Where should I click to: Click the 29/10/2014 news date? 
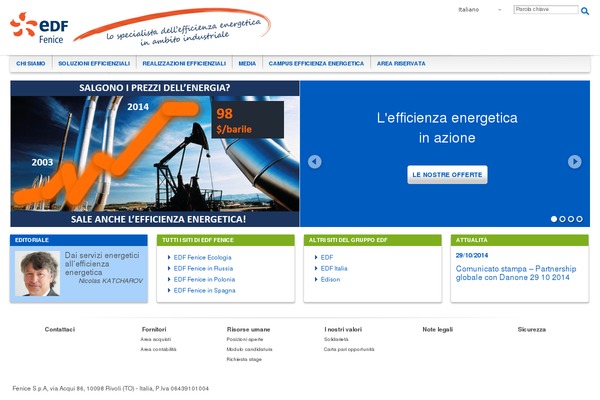(x=472, y=255)
